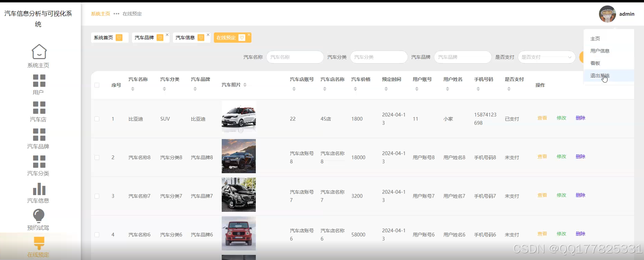Click 删除 for the 汽车名称8 row
Viewport: 644px width, 260px height.
(x=581, y=156)
